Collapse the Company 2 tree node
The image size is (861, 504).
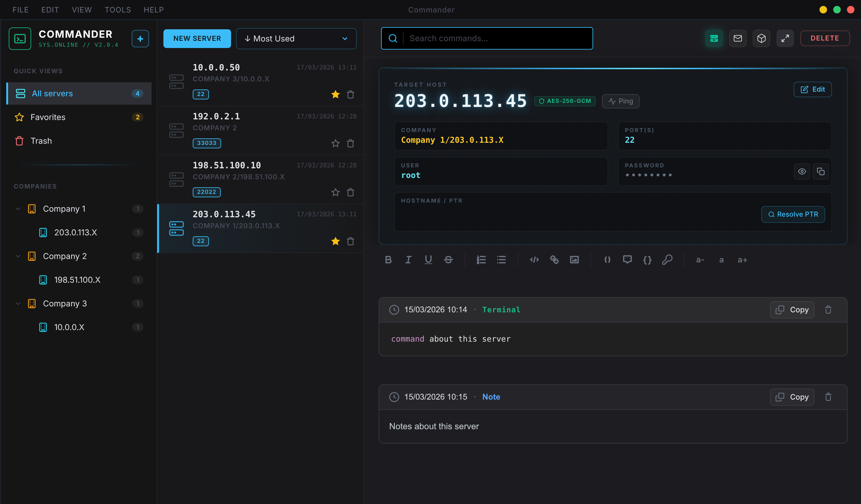tap(18, 256)
